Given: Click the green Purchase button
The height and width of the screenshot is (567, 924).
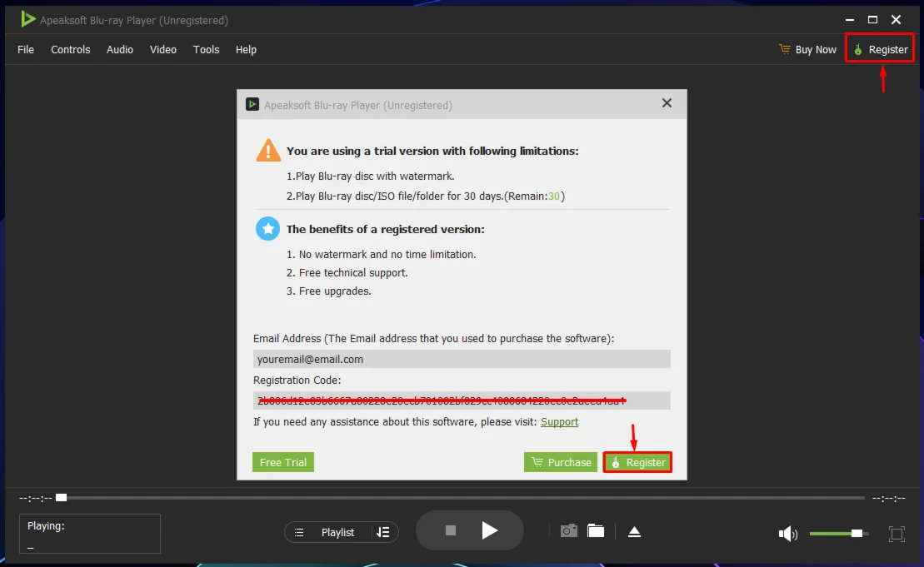Looking at the screenshot, I should [x=561, y=462].
